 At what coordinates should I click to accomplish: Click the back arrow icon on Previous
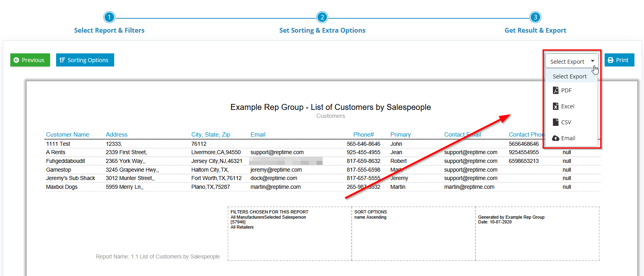[16, 60]
